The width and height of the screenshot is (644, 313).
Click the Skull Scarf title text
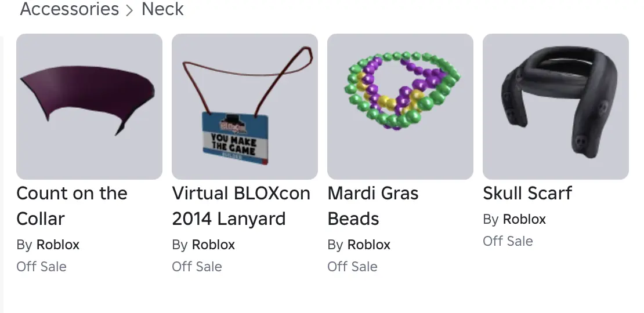coord(527,193)
